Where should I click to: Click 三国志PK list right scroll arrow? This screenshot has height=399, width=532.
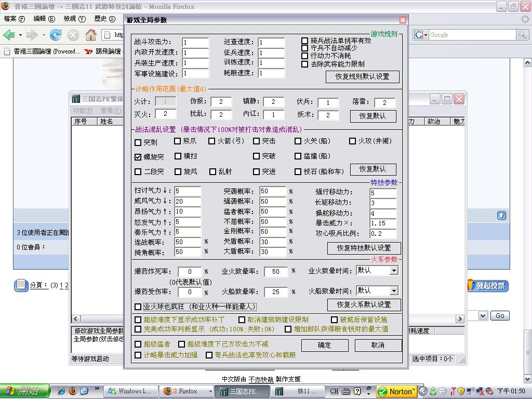click(460, 318)
